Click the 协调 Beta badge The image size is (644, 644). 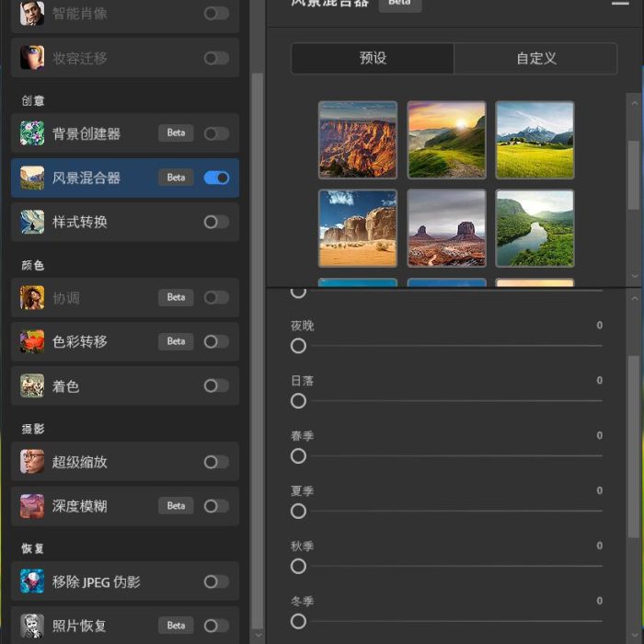pyautogui.click(x=176, y=297)
